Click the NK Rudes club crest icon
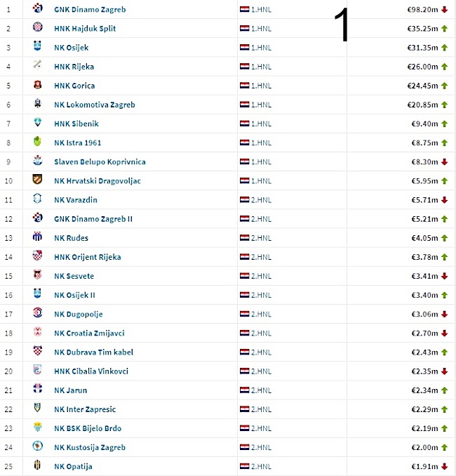This screenshot has width=456, height=476. click(37, 237)
